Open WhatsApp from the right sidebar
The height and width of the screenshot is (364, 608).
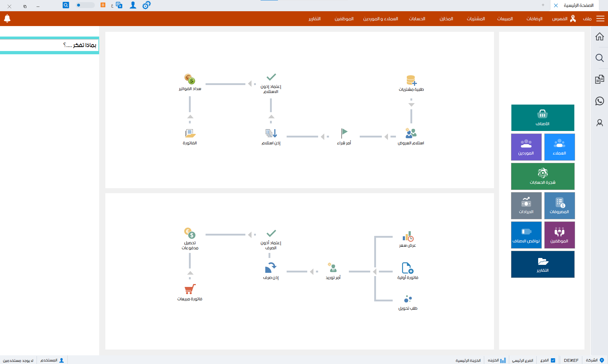pos(600,101)
